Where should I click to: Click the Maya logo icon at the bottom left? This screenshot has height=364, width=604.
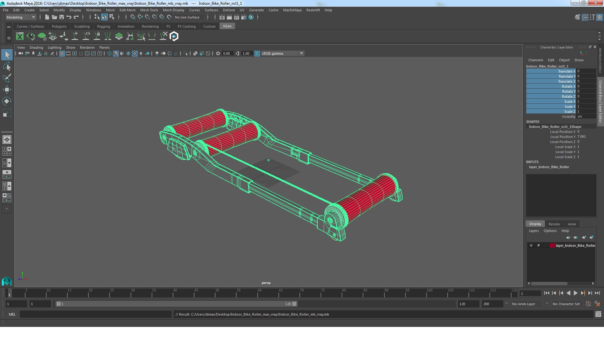(7, 281)
